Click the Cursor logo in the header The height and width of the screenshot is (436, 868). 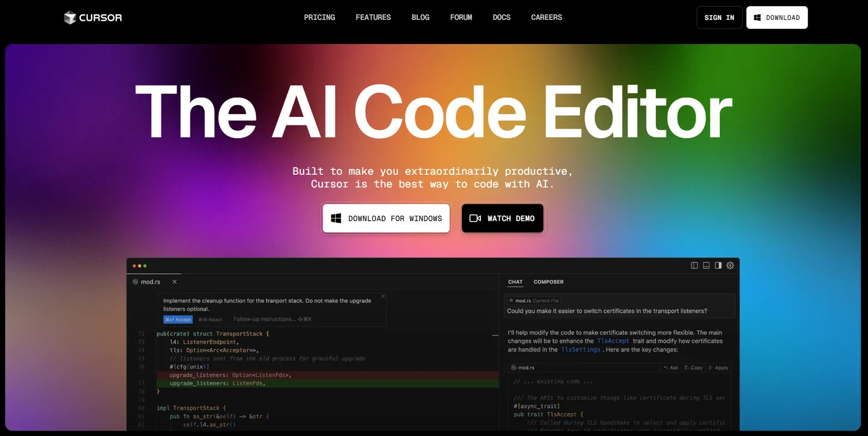pyautogui.click(x=93, y=17)
